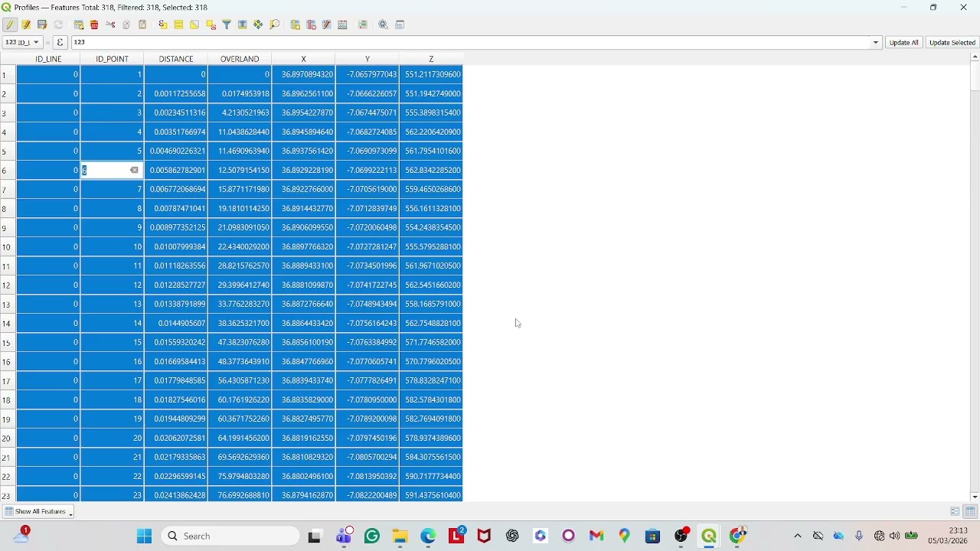The height and width of the screenshot is (551, 980).
Task: Select row number 17 header
Action: 8,380
